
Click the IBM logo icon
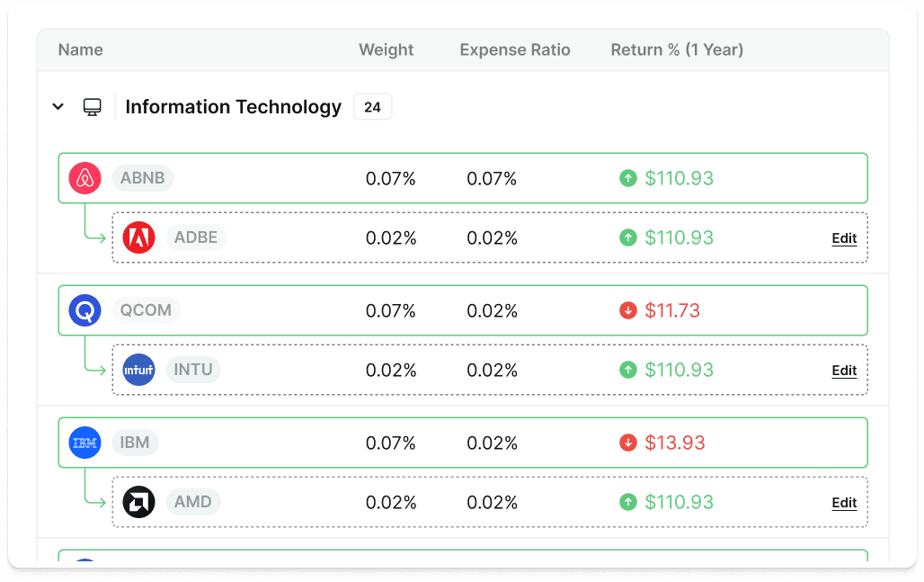[x=84, y=443]
